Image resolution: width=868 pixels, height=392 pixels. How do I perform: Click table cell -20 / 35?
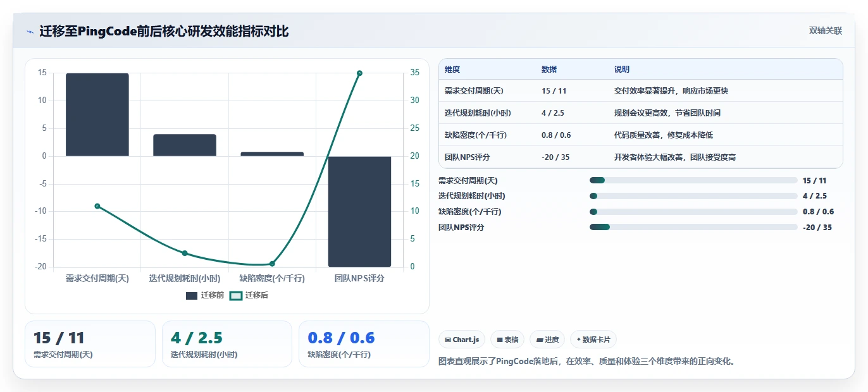coord(555,157)
